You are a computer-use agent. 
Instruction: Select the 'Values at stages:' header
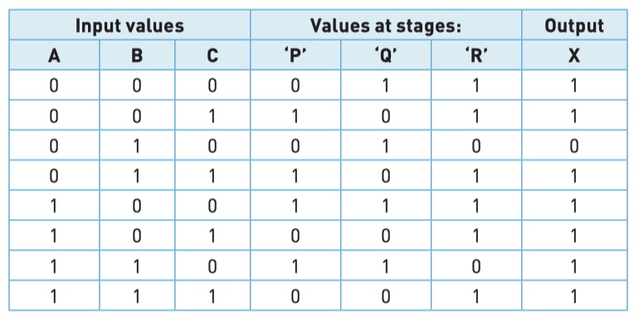coord(386,25)
